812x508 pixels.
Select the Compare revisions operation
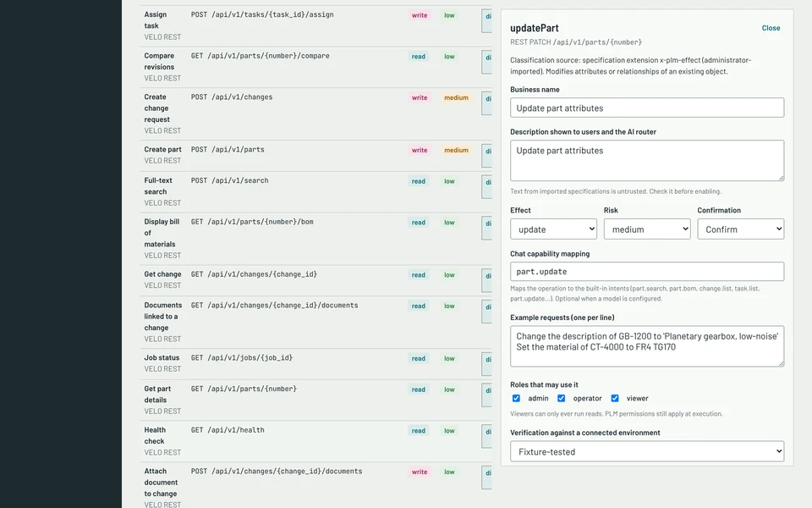click(315, 67)
